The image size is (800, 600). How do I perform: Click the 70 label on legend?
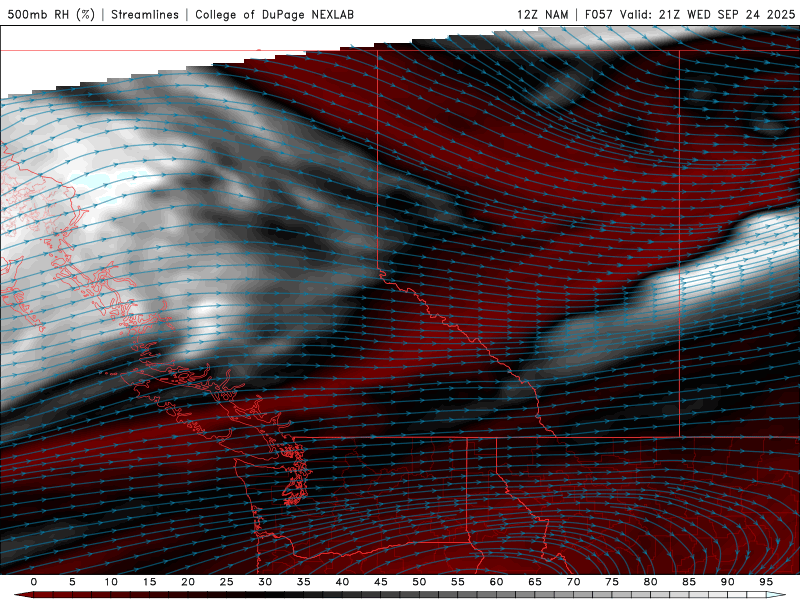pos(573,582)
